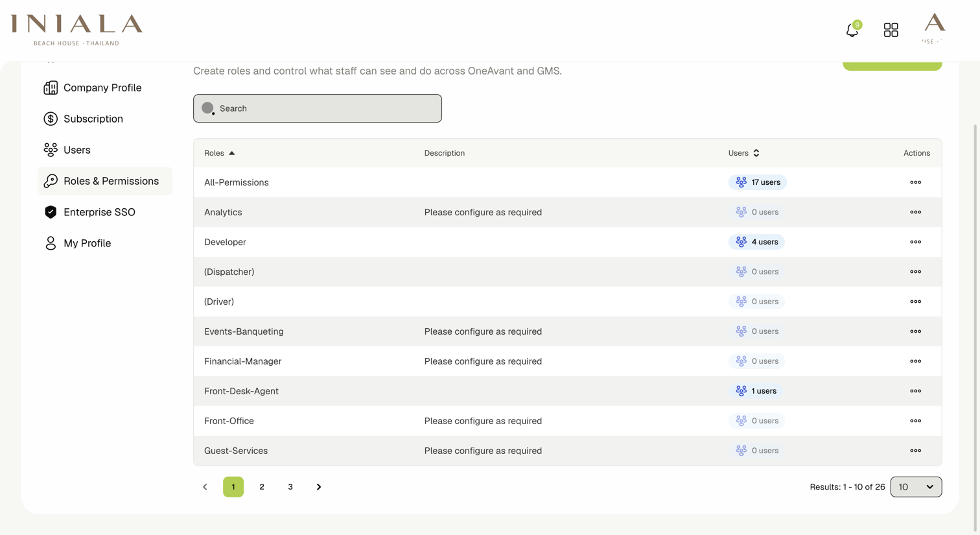Go to the next page arrow
The image size is (980, 535).
pos(319,487)
